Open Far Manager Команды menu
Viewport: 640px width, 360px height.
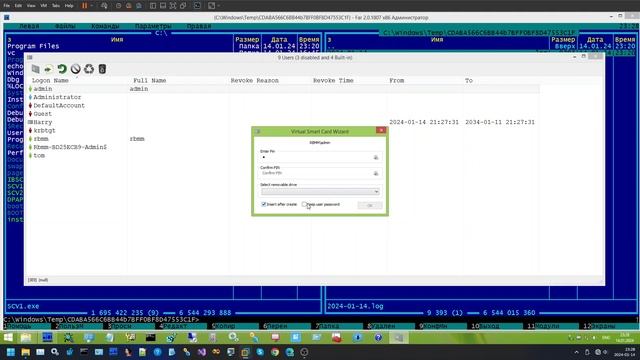(105, 26)
